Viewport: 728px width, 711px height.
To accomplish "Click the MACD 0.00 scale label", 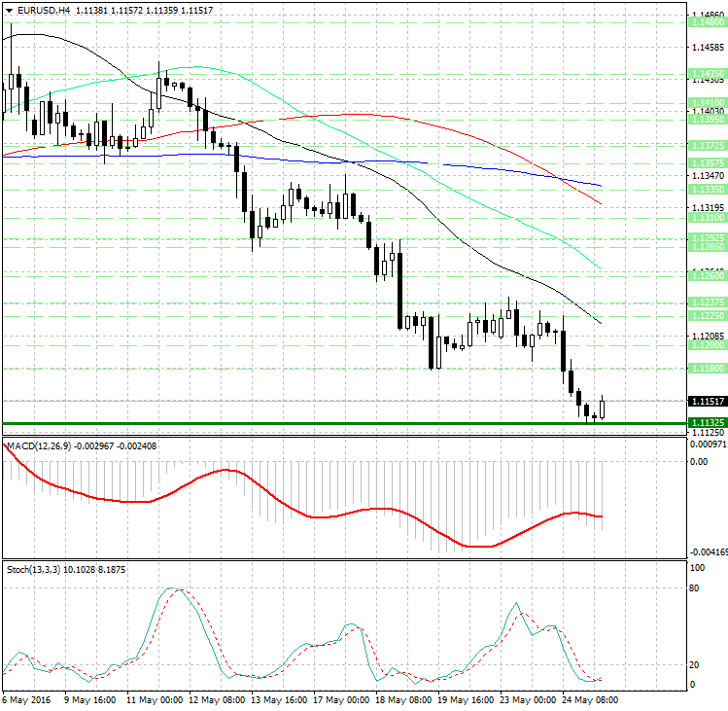I will pyautogui.click(x=698, y=461).
